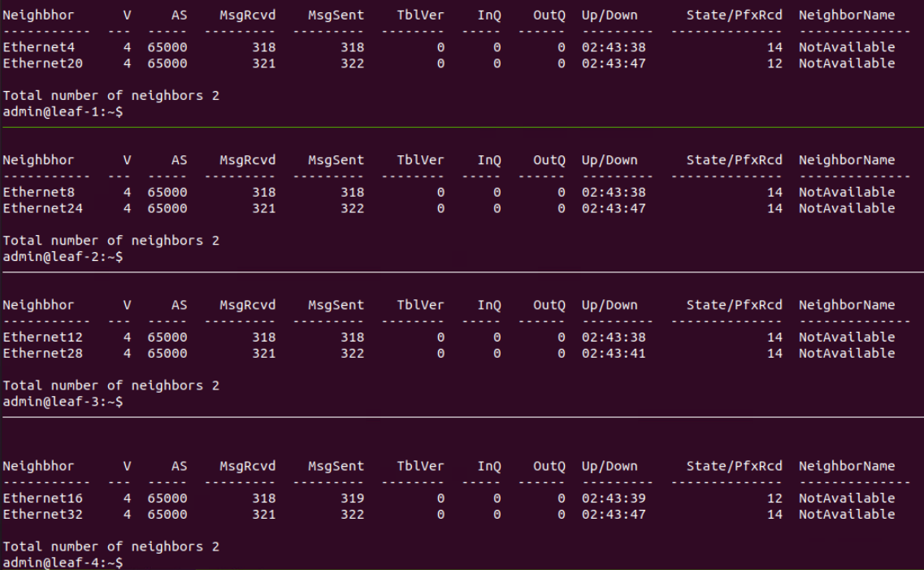Click Up/Down value 02:43:38 in Ethernet4 row
Screen dimensions: 924x570
pyautogui.click(x=614, y=47)
